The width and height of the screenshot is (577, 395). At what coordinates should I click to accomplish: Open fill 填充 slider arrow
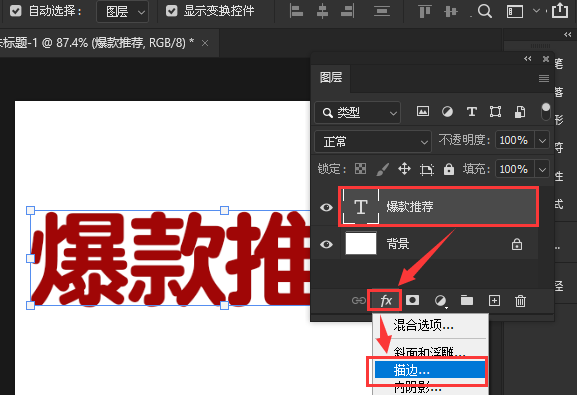[542, 169]
